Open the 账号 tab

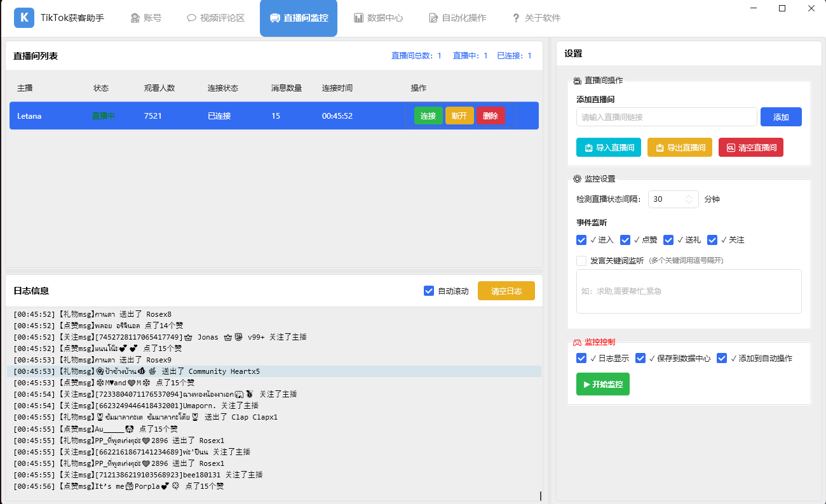pyautogui.click(x=146, y=18)
